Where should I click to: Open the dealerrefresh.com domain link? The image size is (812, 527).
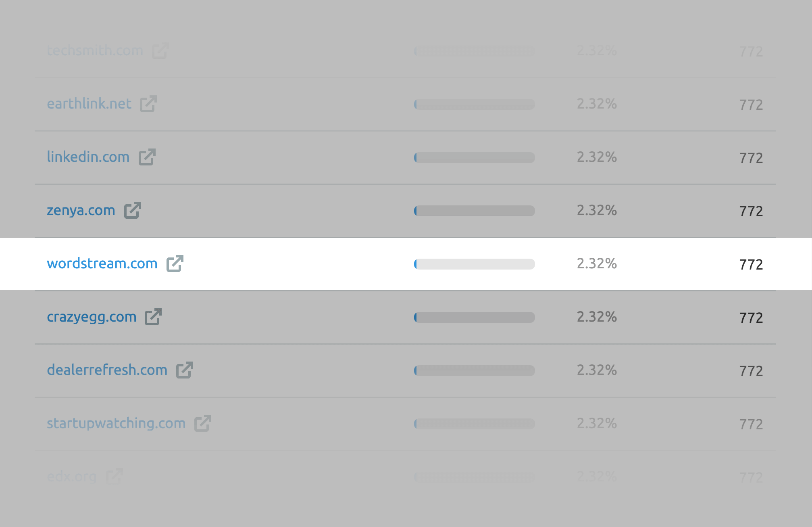[x=107, y=370]
